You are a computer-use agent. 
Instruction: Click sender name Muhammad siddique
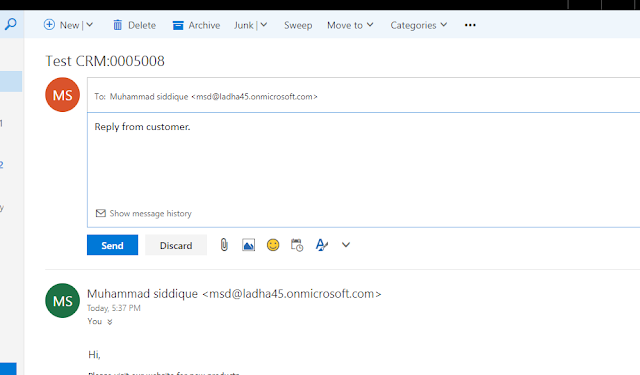pyautogui.click(x=142, y=294)
